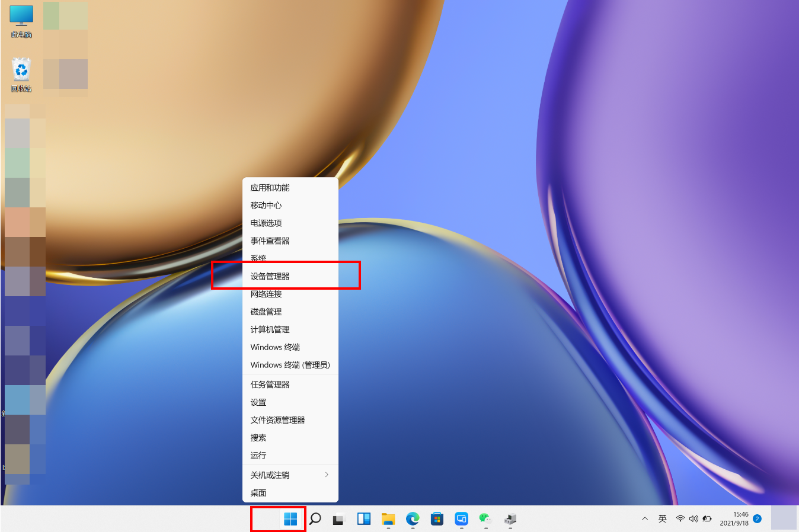Expand hidden system tray icons chevron
The height and width of the screenshot is (532, 799).
point(645,519)
